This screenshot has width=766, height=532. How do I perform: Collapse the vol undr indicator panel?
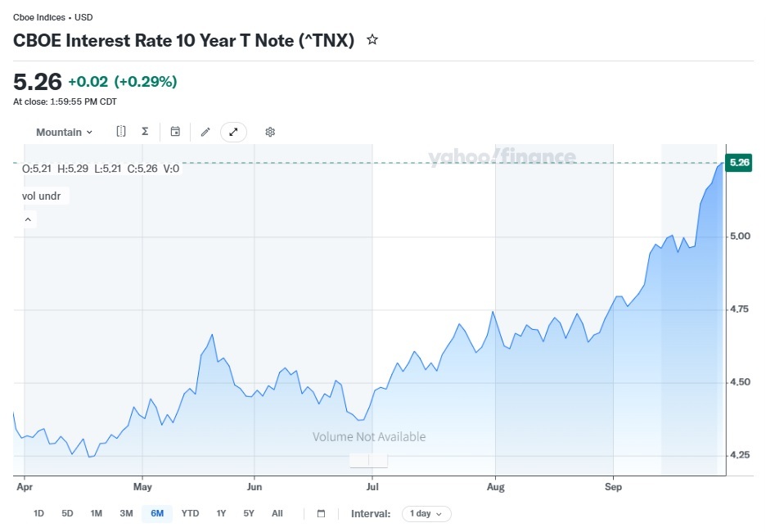coord(29,219)
